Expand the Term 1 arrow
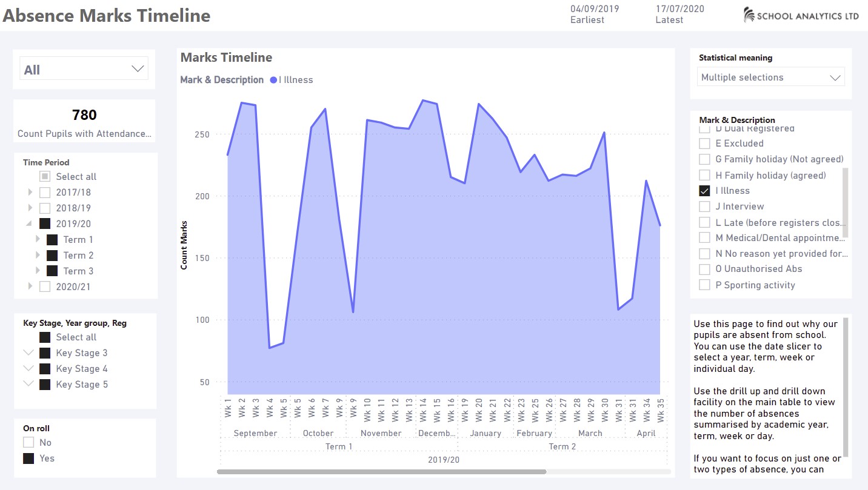 coord(38,239)
